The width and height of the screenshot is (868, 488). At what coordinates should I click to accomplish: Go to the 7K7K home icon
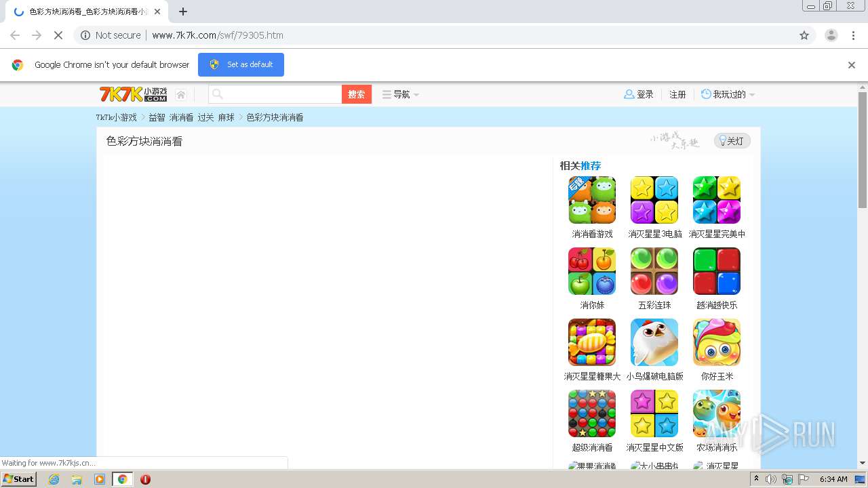181,95
